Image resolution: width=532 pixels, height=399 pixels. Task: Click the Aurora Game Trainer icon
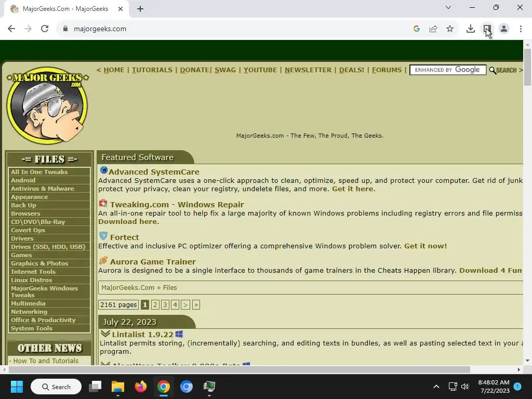pyautogui.click(x=103, y=261)
